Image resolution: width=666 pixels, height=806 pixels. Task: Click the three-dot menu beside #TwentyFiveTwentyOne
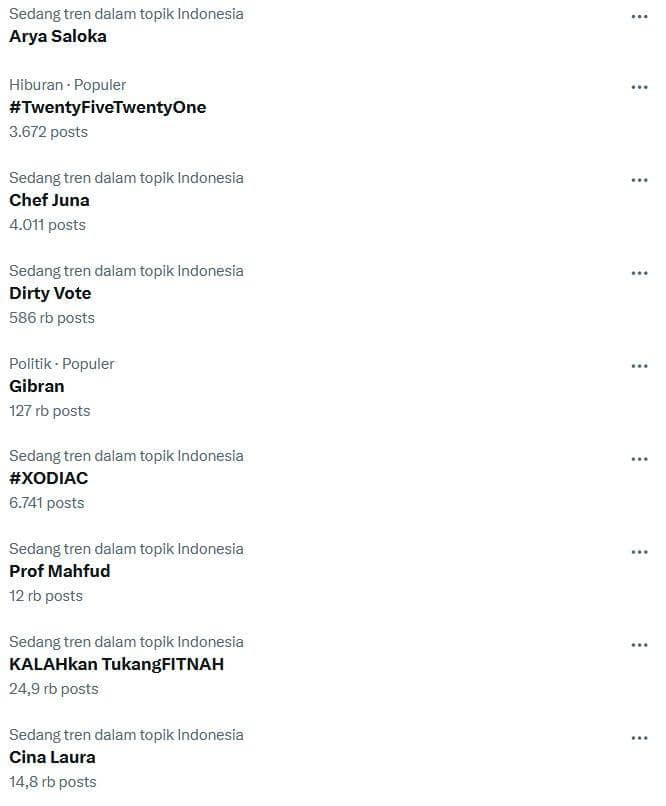point(639,88)
